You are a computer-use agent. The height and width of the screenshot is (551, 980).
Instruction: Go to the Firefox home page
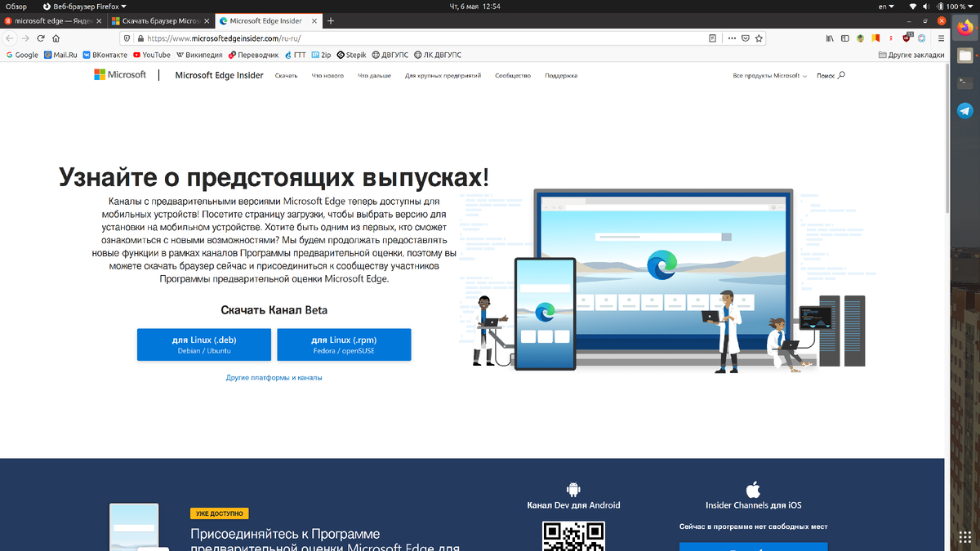pyautogui.click(x=56, y=38)
